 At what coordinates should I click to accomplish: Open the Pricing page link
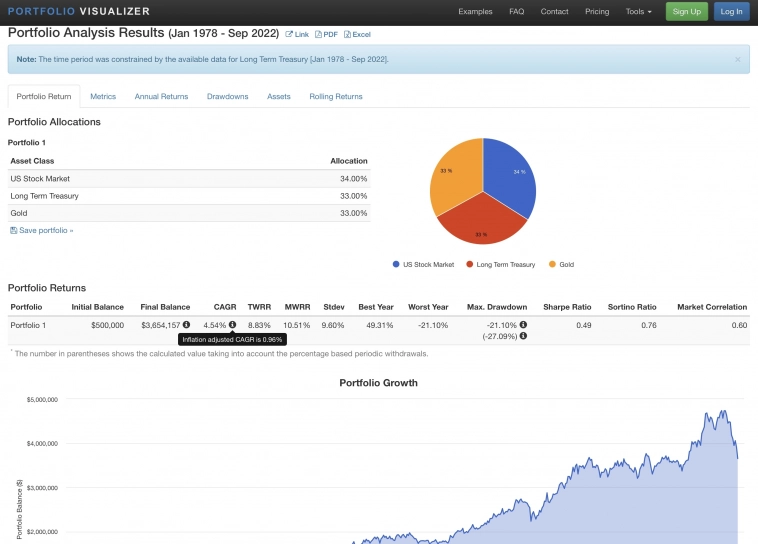pyautogui.click(x=597, y=12)
